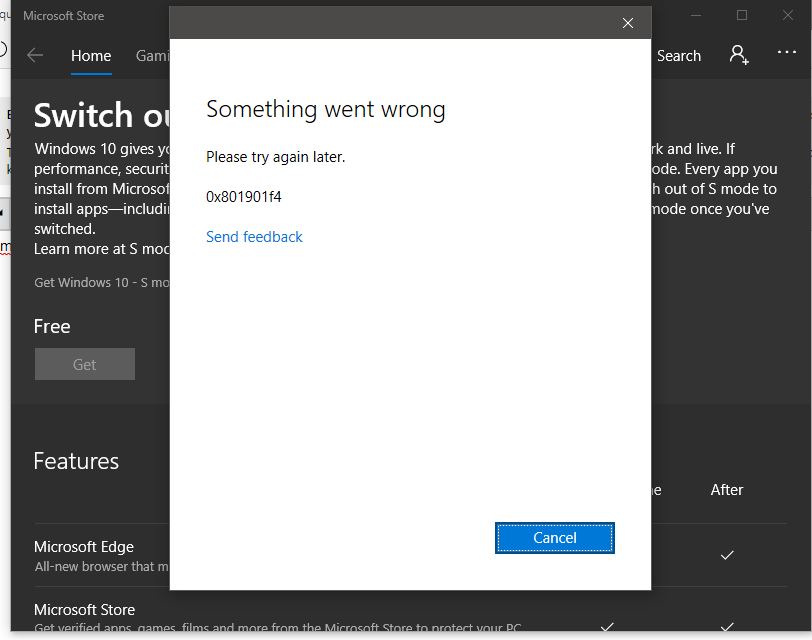Screen dimensions: 812x640
Task: Open the sign-in account icon
Action: 738,55
